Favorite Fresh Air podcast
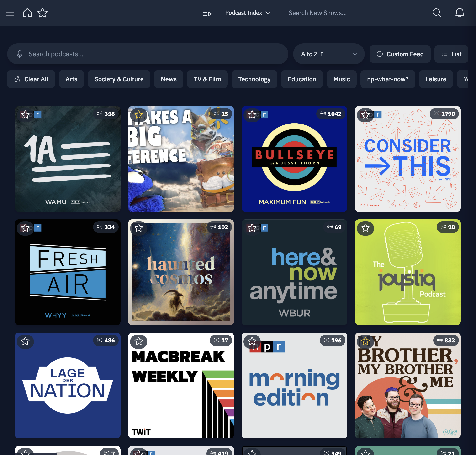The width and height of the screenshot is (476, 455). pos(25,228)
